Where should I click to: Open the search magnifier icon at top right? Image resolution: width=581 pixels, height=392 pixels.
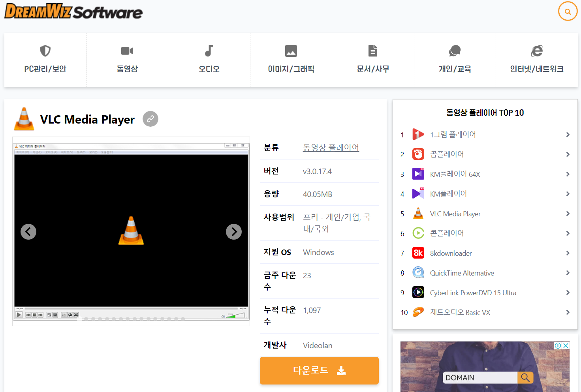568,11
